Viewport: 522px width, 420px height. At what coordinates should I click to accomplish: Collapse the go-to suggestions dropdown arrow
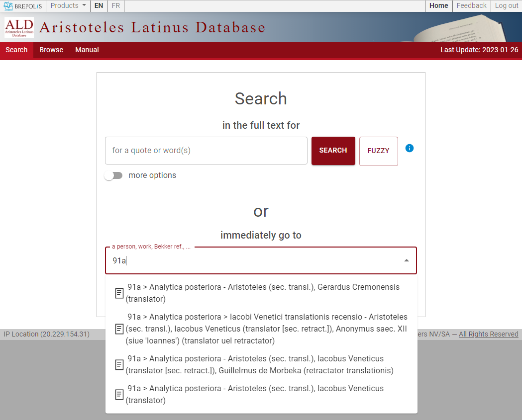[407, 260]
